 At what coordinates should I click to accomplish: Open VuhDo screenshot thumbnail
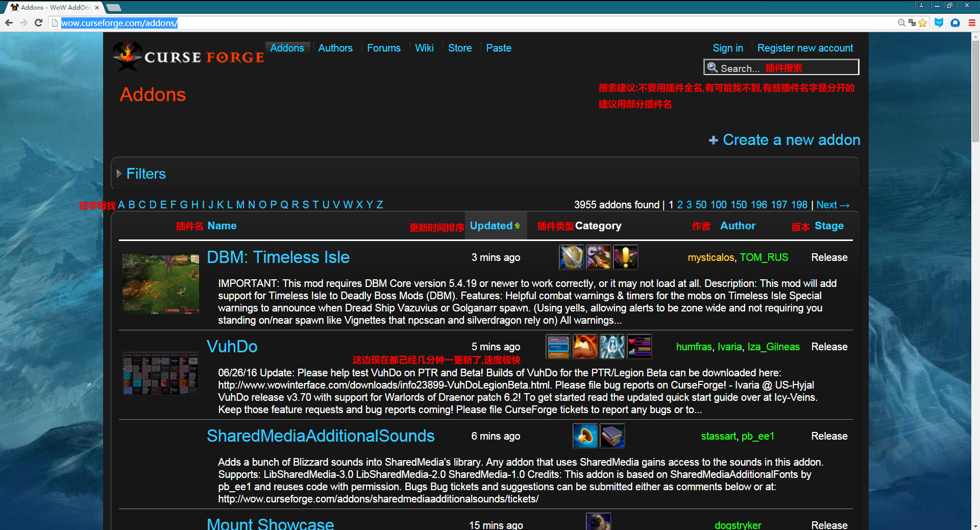pos(161,373)
